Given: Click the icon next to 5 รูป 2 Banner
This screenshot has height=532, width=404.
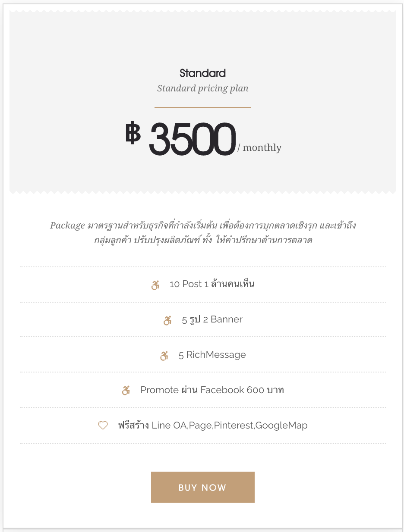Looking at the screenshot, I should tap(167, 320).
